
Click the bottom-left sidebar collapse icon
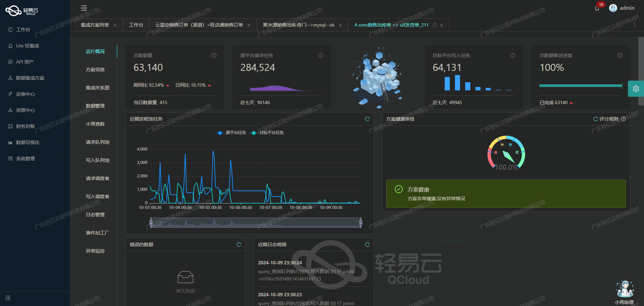tap(8, 298)
